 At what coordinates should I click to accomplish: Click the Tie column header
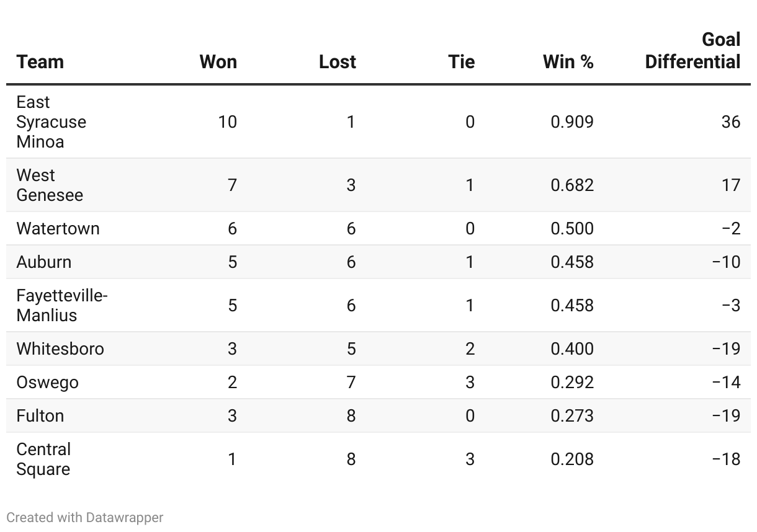(x=461, y=62)
